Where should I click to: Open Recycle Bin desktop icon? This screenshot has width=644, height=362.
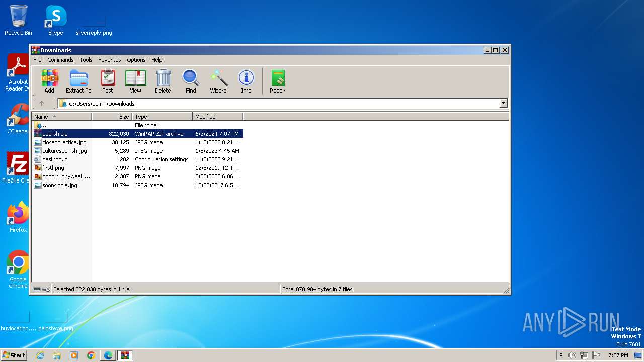pyautogui.click(x=18, y=20)
